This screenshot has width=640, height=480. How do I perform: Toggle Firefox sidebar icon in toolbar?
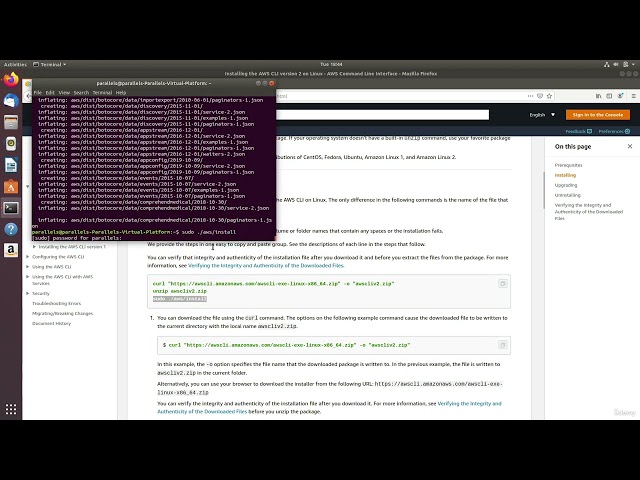[609, 96]
